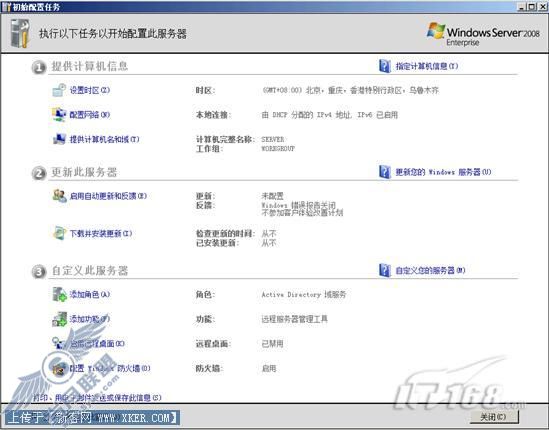Click the 配置 Windows 防火墙 icon

click(x=59, y=368)
